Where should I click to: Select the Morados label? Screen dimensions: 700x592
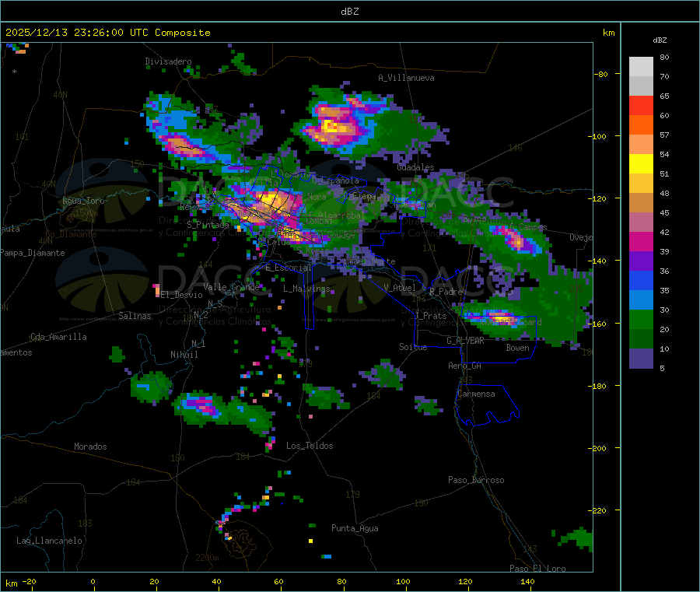[x=90, y=447]
